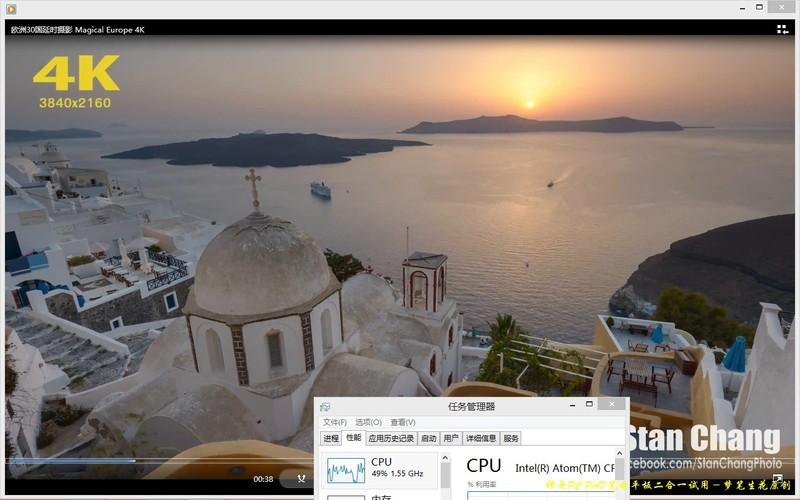
Task: Open the 选项(O) menu in Task Manager
Action: [368, 422]
